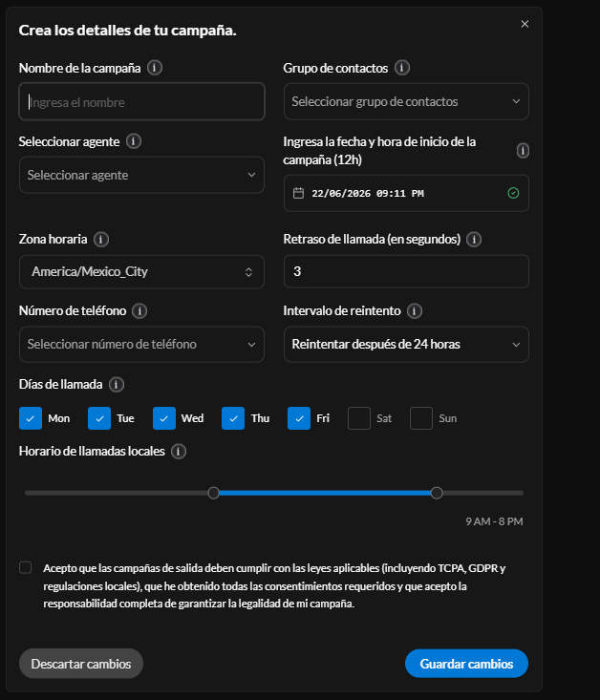Click the 'Crea los detalles de tu campaña.' heading
The height and width of the screenshot is (700, 600).
[x=127, y=31]
